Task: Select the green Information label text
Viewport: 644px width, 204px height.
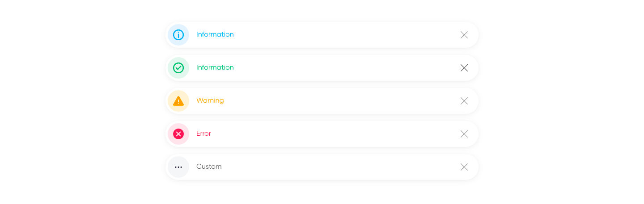Action: click(x=215, y=67)
